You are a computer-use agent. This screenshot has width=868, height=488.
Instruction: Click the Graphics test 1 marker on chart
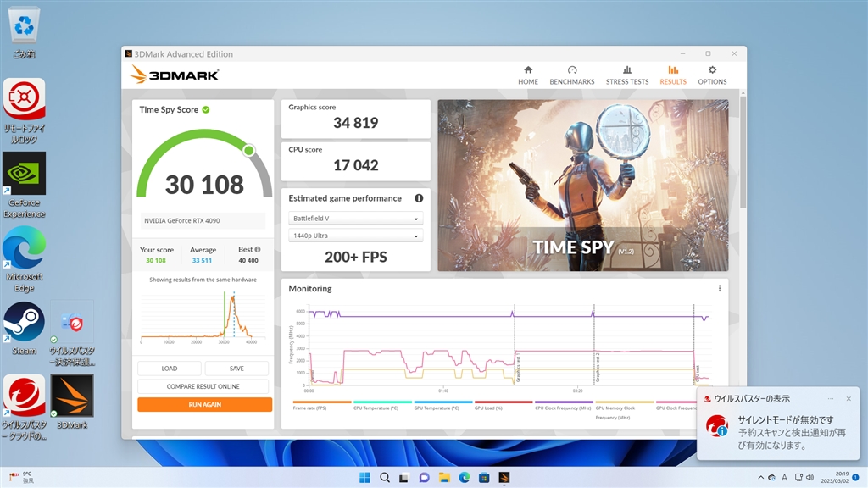point(518,369)
